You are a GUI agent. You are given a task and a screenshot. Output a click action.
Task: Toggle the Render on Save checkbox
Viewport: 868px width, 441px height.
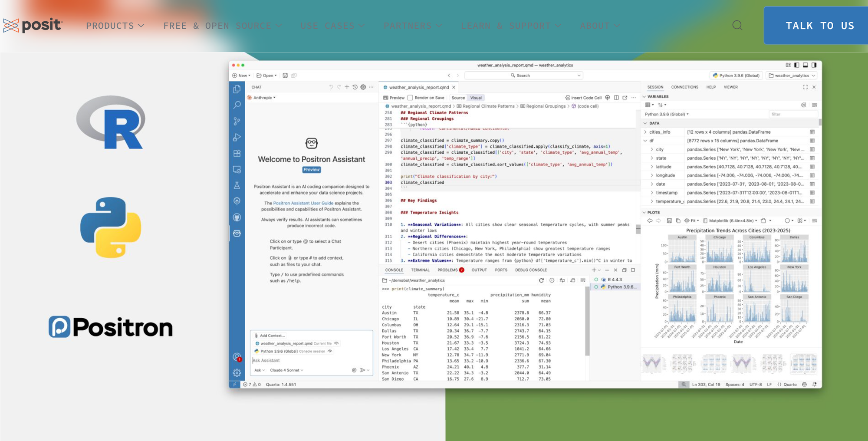(x=410, y=98)
